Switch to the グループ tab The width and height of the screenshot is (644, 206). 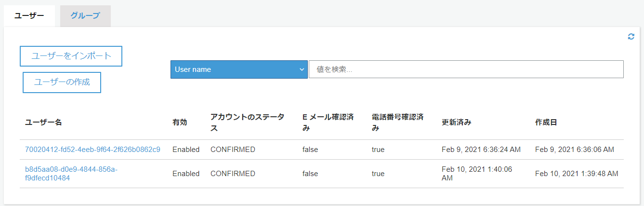85,16
